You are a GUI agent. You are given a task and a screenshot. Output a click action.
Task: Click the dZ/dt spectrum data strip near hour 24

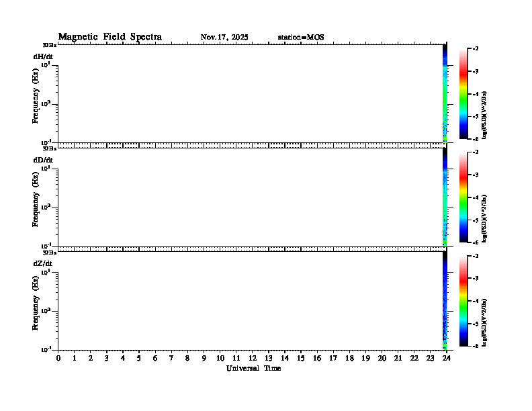click(445, 300)
